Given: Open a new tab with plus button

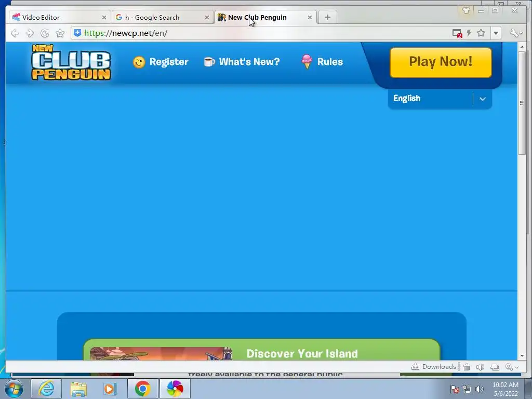Looking at the screenshot, I should [328, 17].
